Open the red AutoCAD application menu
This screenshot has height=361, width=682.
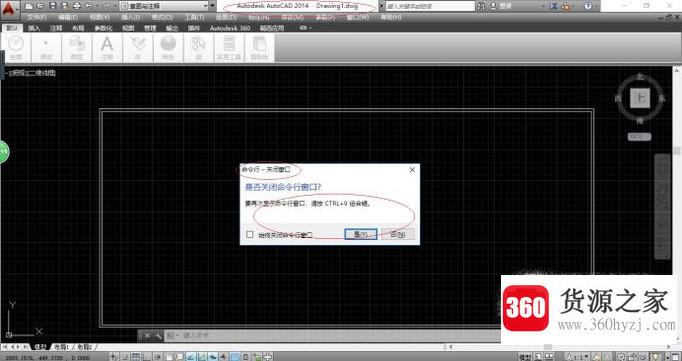tap(9, 7)
